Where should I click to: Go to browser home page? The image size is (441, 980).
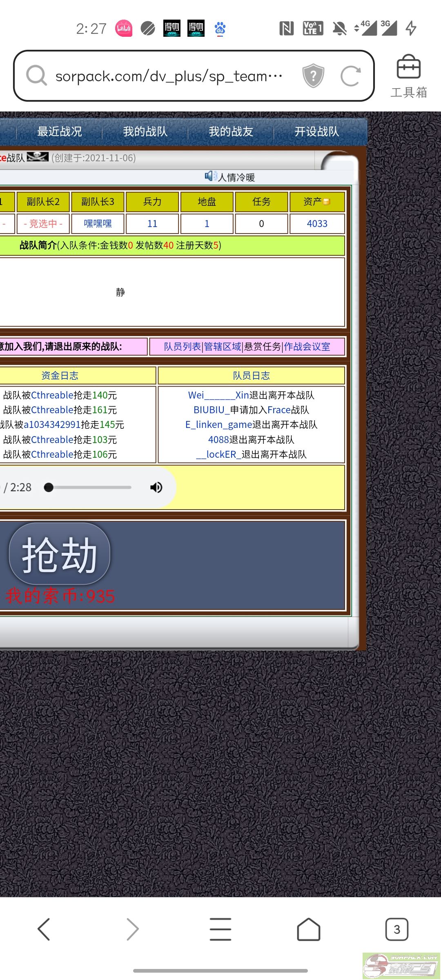pos(308,929)
